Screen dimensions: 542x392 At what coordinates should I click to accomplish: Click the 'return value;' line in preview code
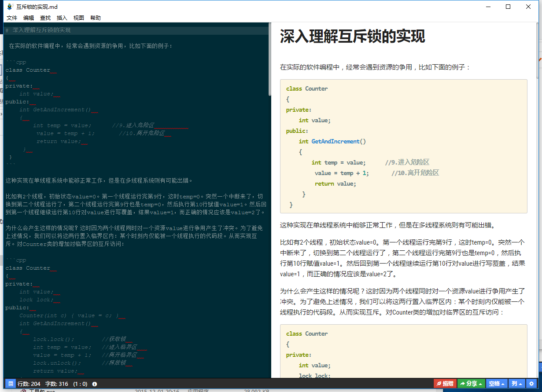tap(336, 183)
